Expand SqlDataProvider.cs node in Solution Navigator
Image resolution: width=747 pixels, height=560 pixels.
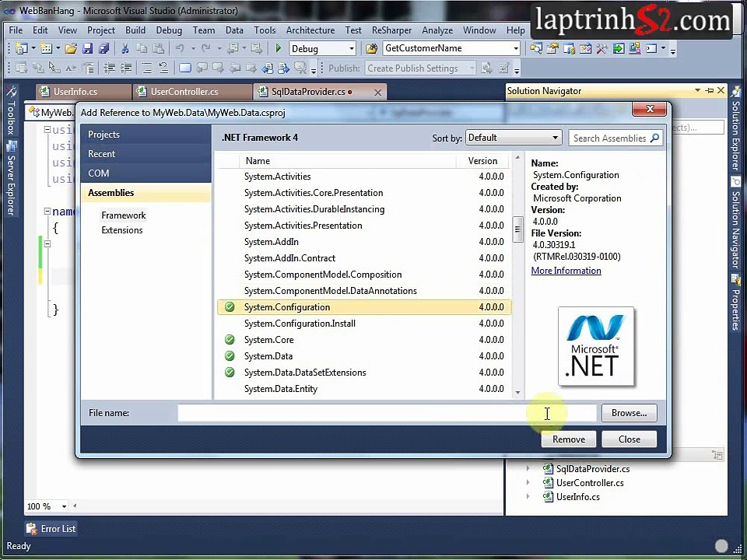pos(528,468)
